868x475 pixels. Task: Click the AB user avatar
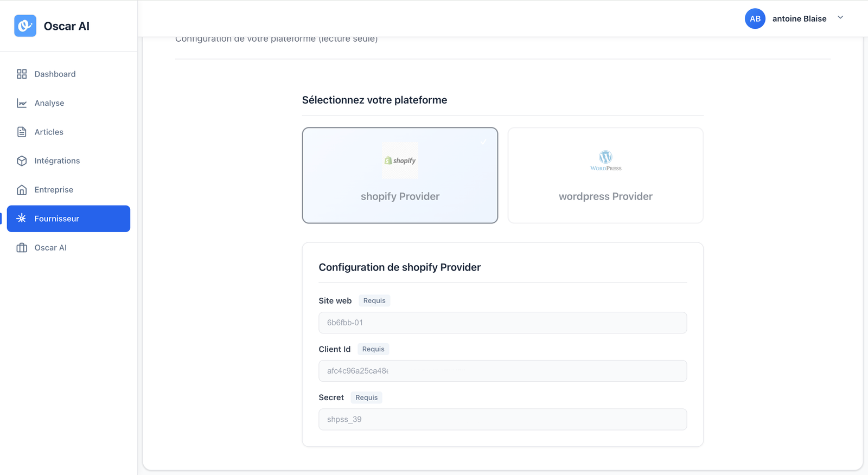point(755,18)
